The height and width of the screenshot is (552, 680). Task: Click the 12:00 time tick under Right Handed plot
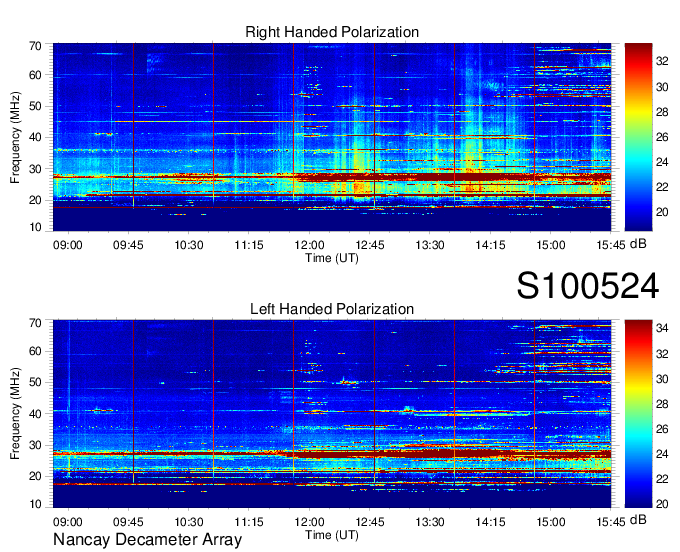pyautogui.click(x=309, y=245)
